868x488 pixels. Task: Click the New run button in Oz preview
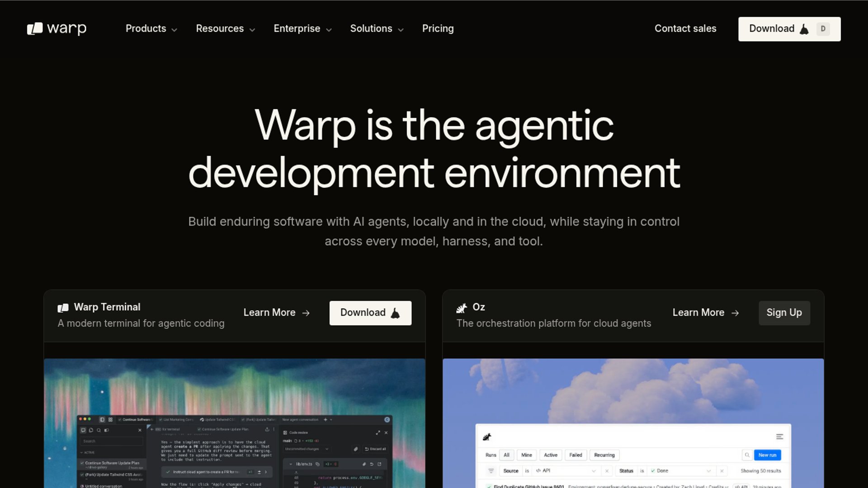tap(767, 455)
